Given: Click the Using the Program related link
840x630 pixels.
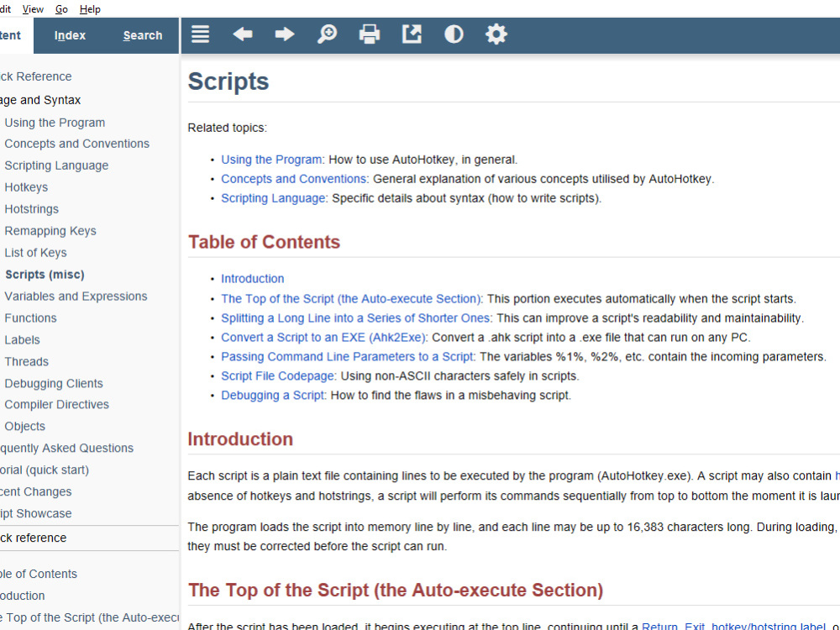Looking at the screenshot, I should (271, 160).
